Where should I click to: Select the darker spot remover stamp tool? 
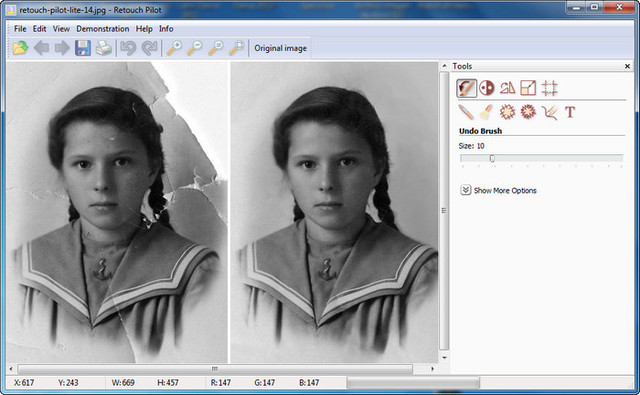(528, 112)
